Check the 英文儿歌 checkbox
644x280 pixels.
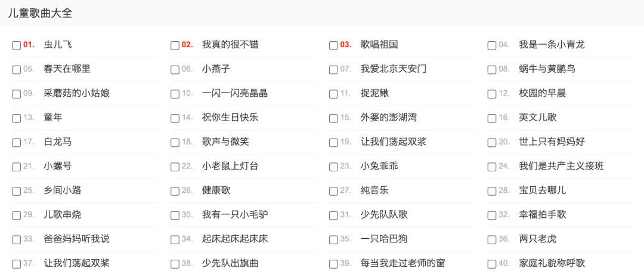point(492,118)
